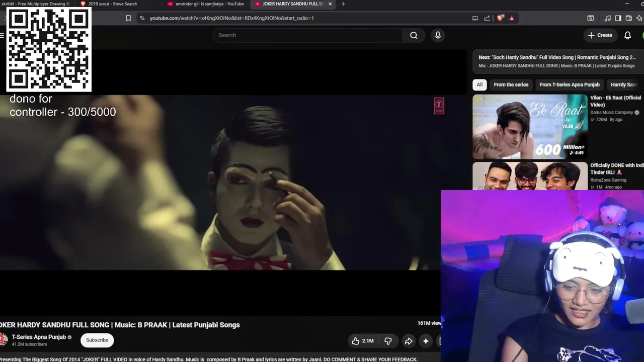Switch to the skribbl multiplayer drawing tab
This screenshot has height=362, width=644.
pyautogui.click(x=35, y=4)
